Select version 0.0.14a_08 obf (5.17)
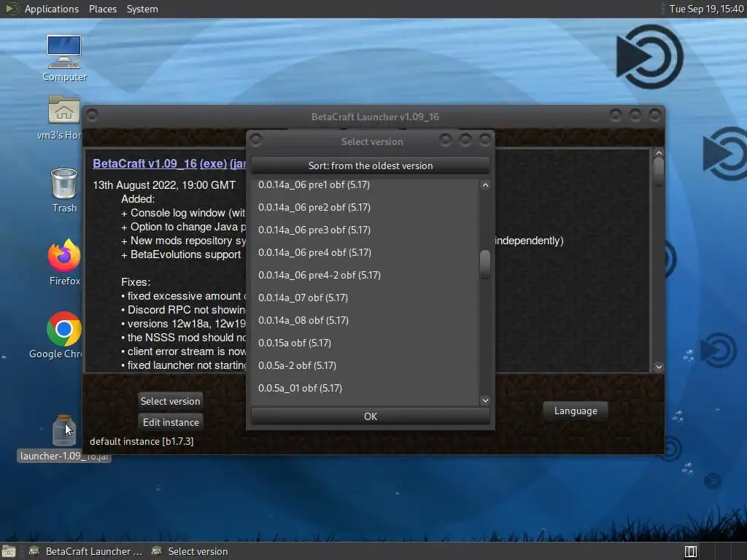The image size is (747, 560). pos(365,321)
